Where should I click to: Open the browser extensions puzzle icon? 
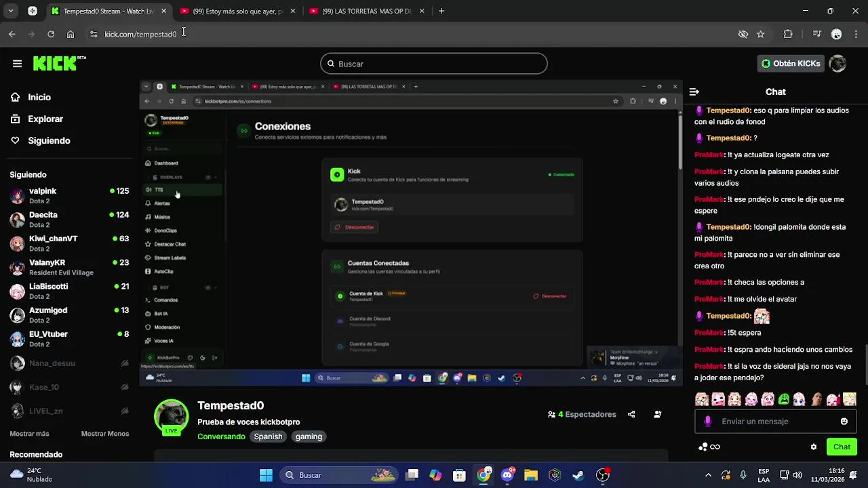pos(788,34)
